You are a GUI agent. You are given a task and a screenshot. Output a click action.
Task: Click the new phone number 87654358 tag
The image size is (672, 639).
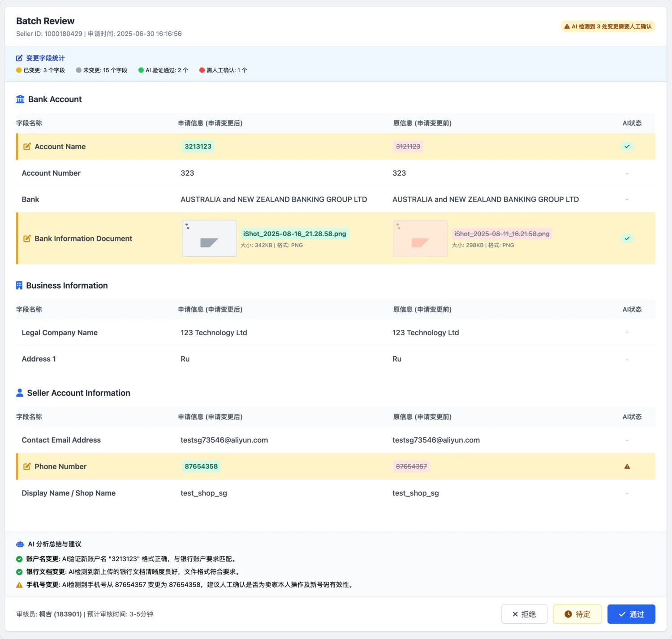point(201,466)
